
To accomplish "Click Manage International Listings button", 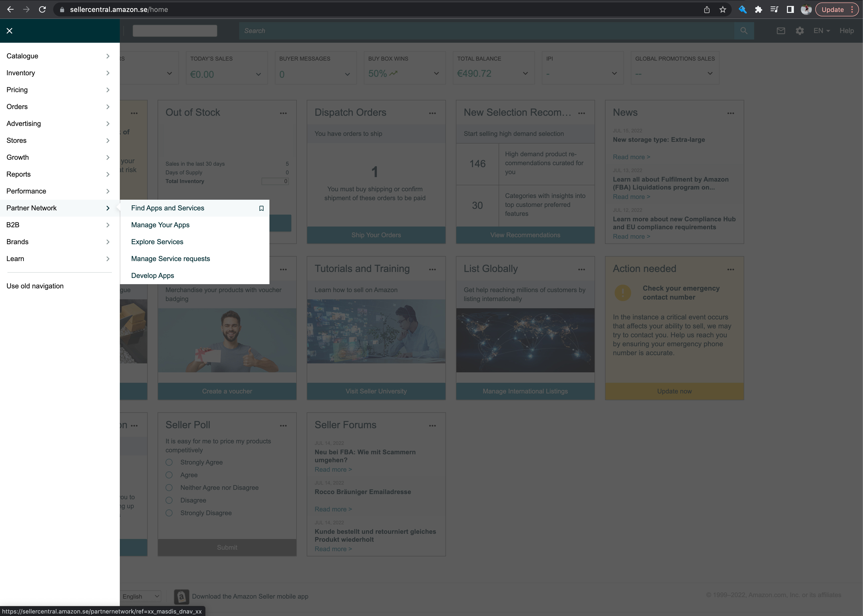I will 525,391.
